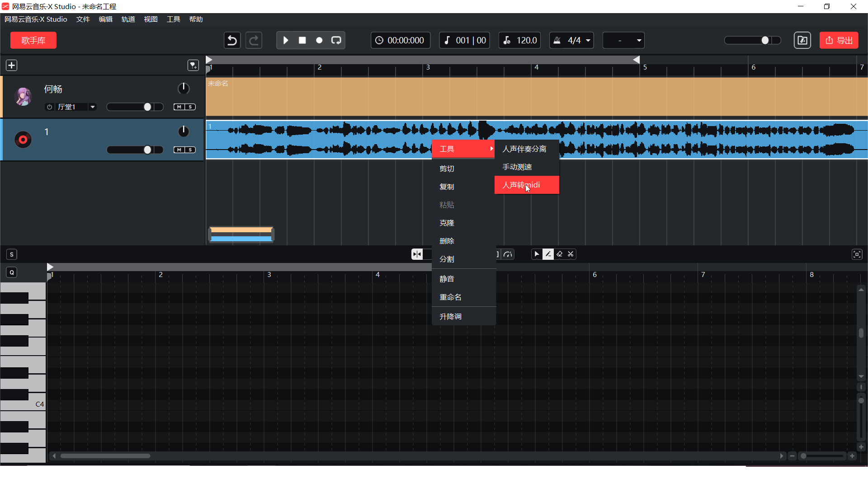Choose 手动测速 in the submenu
Image resolution: width=868 pixels, height=488 pixels.
(x=527, y=167)
